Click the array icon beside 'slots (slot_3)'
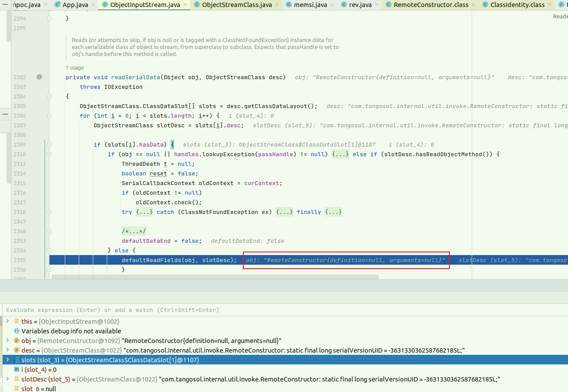 click(x=17, y=360)
